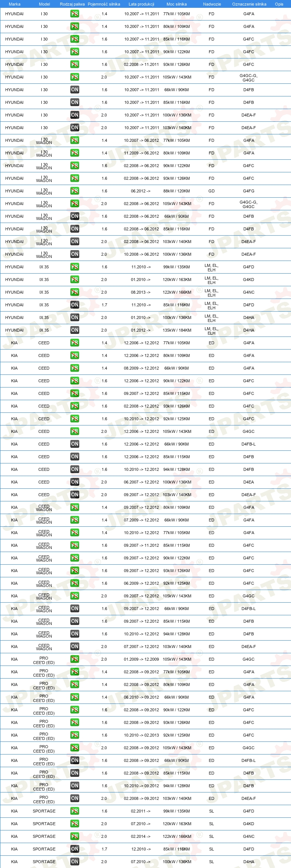The width and height of the screenshot is (291, 868).
Task: Click petrol icon in Sportage G4NC row
Action: tap(74, 836)
